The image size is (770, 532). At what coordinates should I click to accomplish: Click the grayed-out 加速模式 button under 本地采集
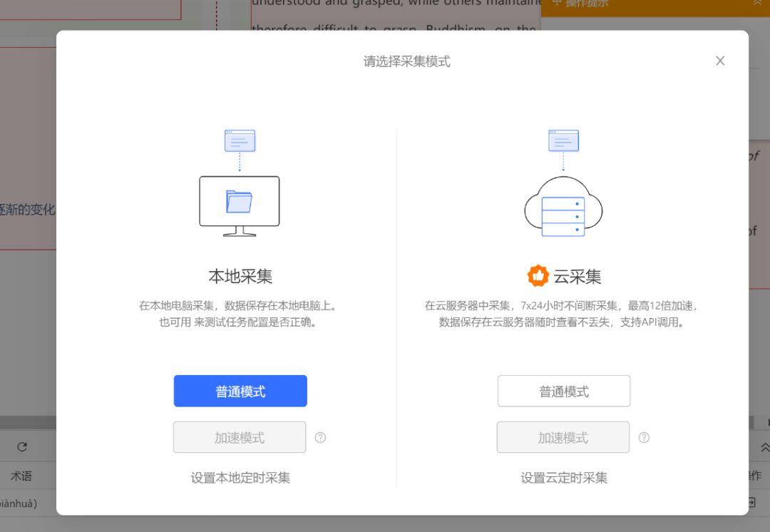pyautogui.click(x=240, y=437)
